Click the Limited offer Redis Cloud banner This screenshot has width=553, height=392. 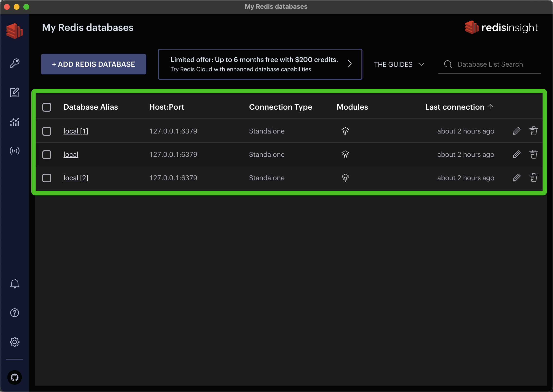click(x=260, y=64)
